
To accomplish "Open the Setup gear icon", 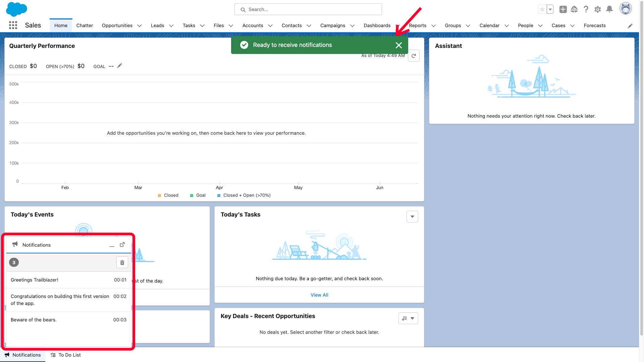I will [x=598, y=9].
